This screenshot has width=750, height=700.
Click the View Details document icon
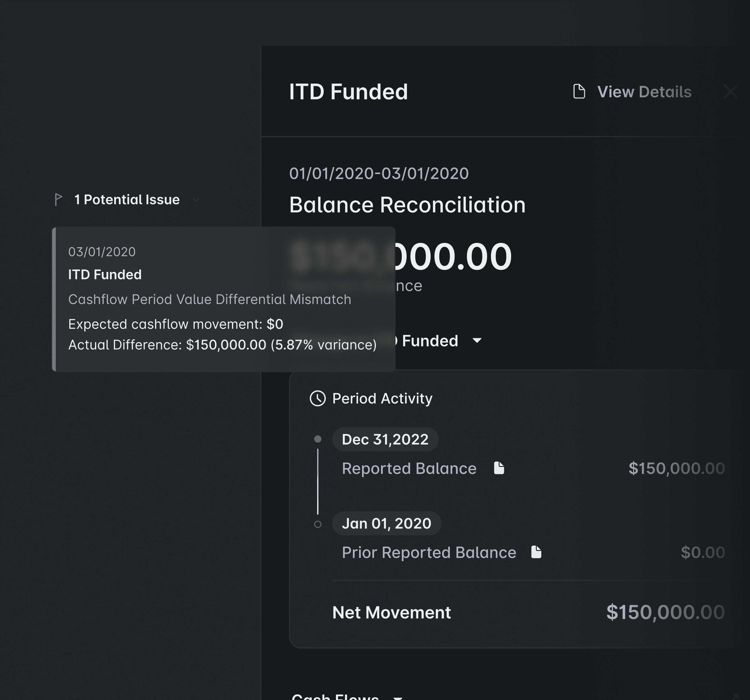(579, 92)
